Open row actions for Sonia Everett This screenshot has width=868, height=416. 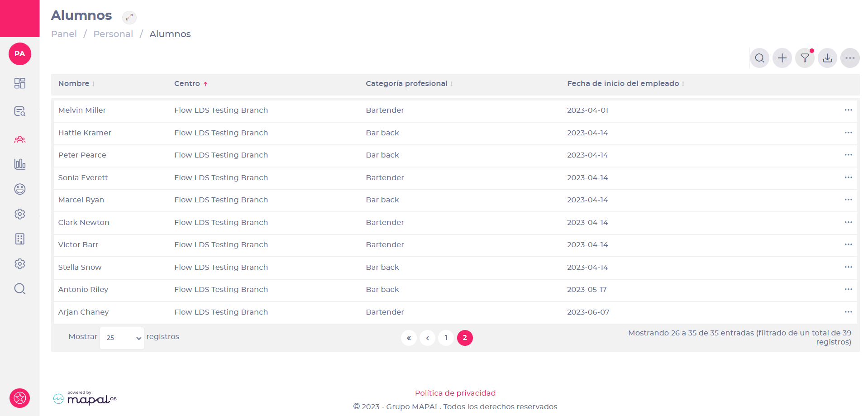[849, 177]
